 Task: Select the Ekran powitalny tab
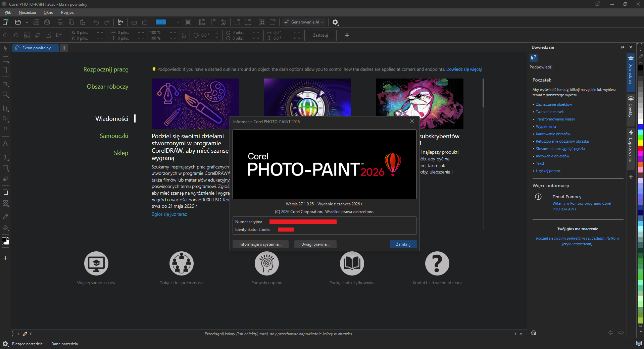pos(36,48)
